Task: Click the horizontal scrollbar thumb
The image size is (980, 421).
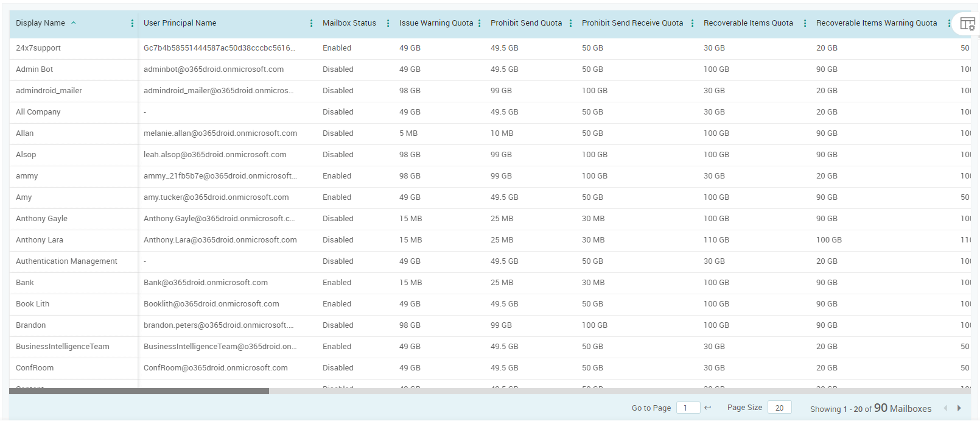Action: point(139,391)
